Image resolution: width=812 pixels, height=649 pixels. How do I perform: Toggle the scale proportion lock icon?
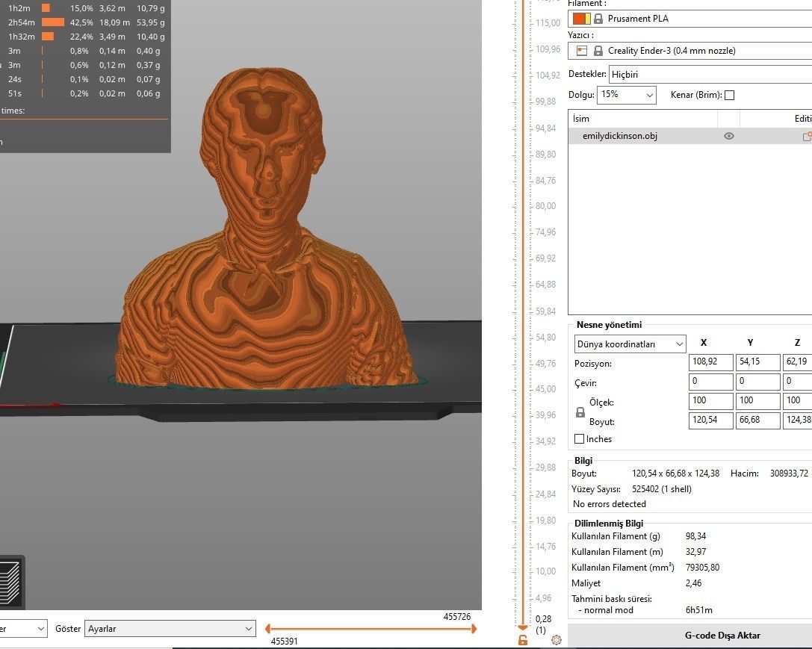580,412
